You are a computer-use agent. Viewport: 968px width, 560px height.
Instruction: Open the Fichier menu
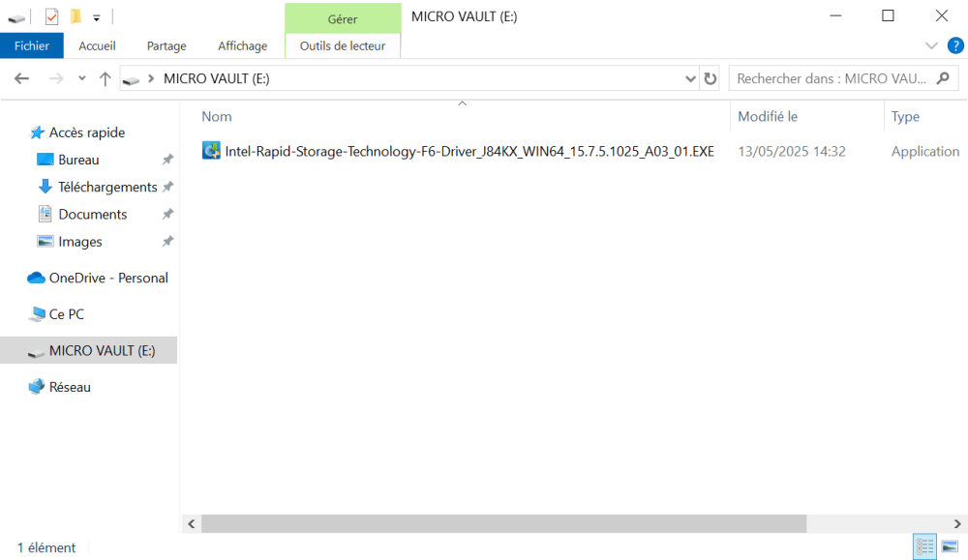tap(32, 44)
